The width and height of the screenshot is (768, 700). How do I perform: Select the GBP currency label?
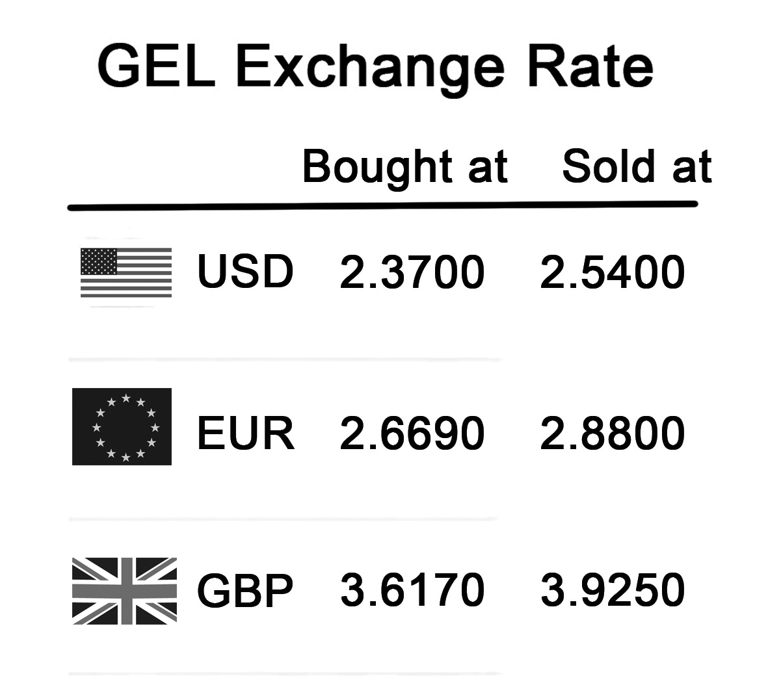[x=245, y=590]
